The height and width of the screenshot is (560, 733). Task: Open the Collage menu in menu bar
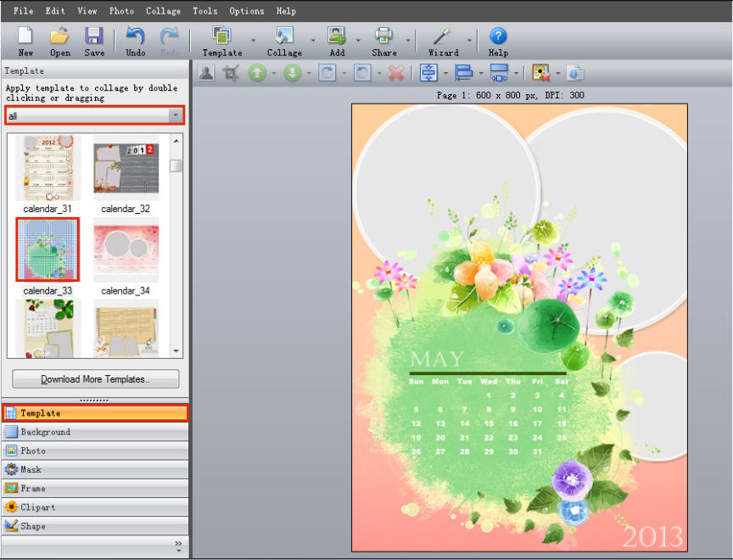pyautogui.click(x=163, y=11)
